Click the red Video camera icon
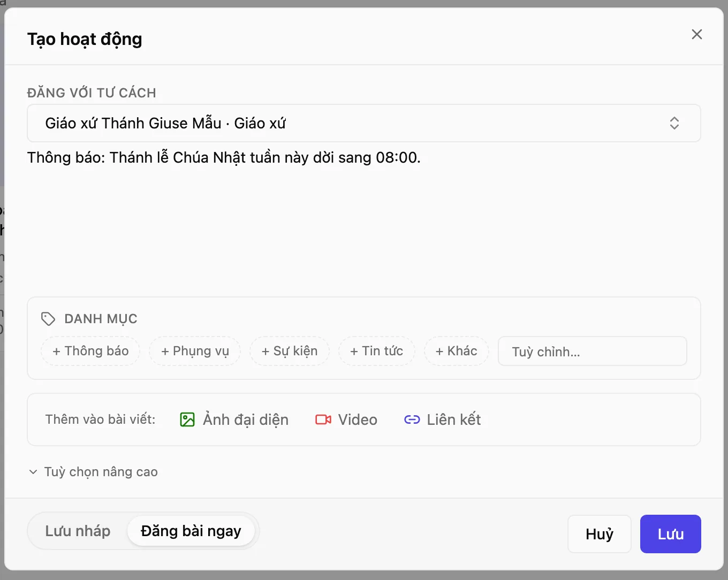Image resolution: width=728 pixels, height=580 pixels. pyautogui.click(x=323, y=419)
